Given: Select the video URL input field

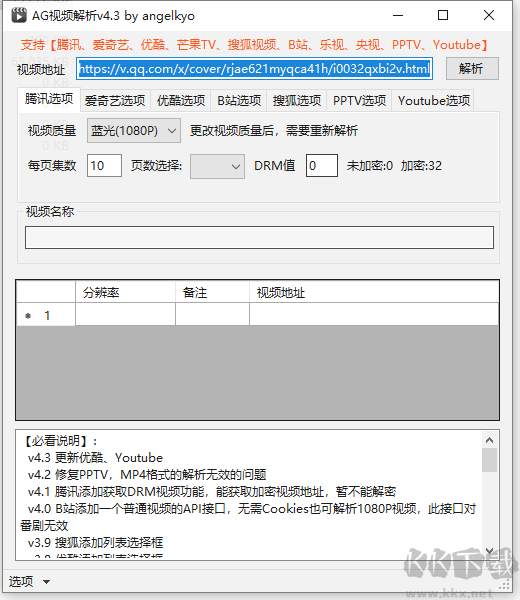Looking at the screenshot, I should (254, 69).
